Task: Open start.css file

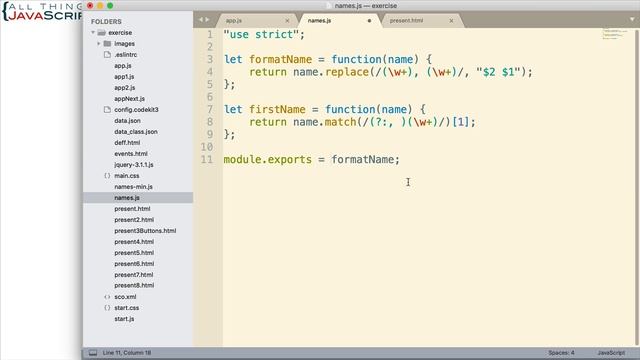Action: click(x=127, y=308)
